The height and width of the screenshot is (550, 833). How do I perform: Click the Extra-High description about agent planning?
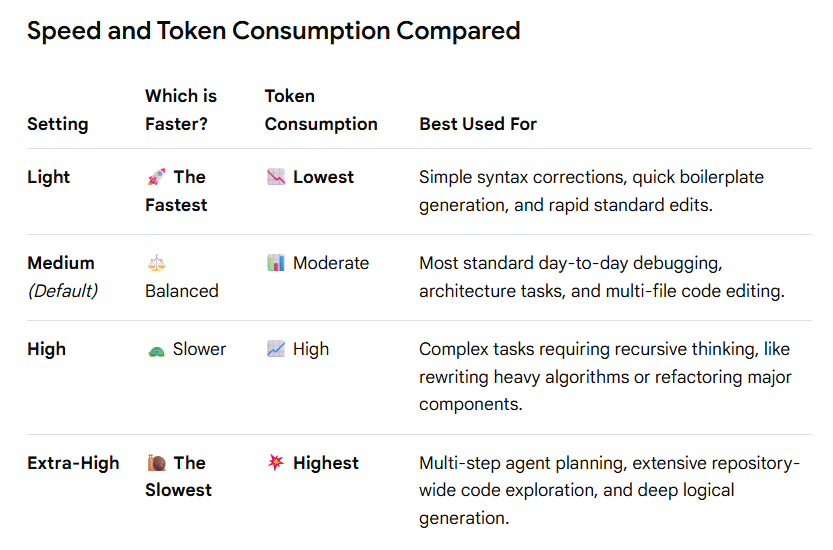(609, 490)
